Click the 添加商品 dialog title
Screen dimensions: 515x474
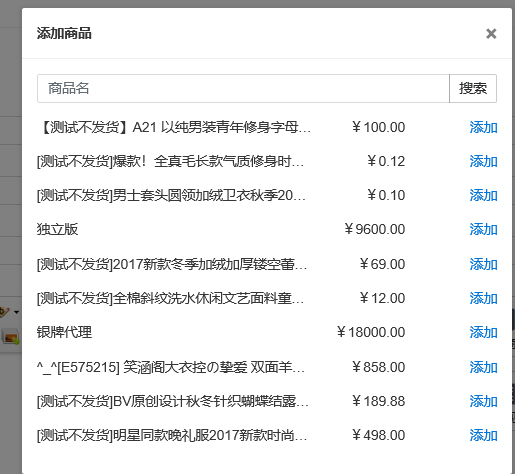point(64,34)
